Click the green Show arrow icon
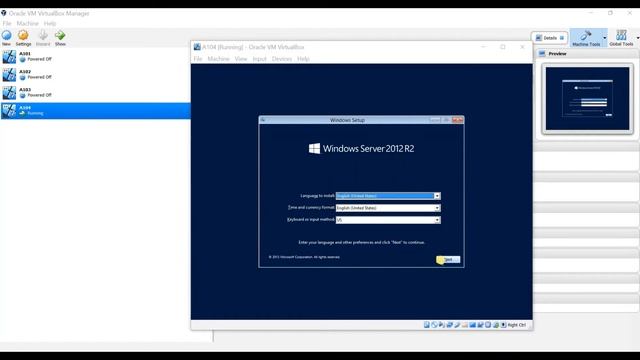640x360 pixels. pyautogui.click(x=60, y=35)
